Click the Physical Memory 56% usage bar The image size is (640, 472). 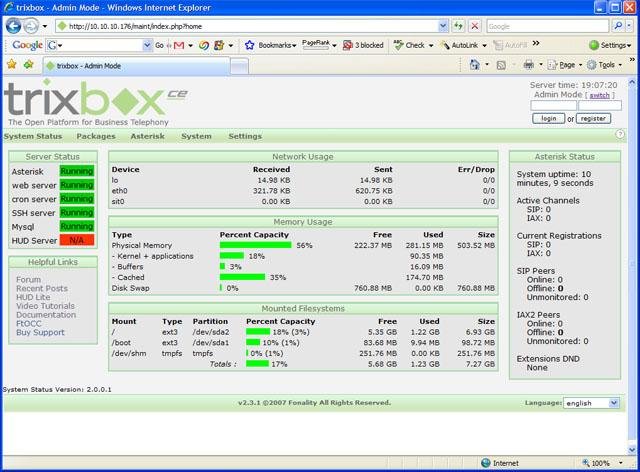[256, 245]
